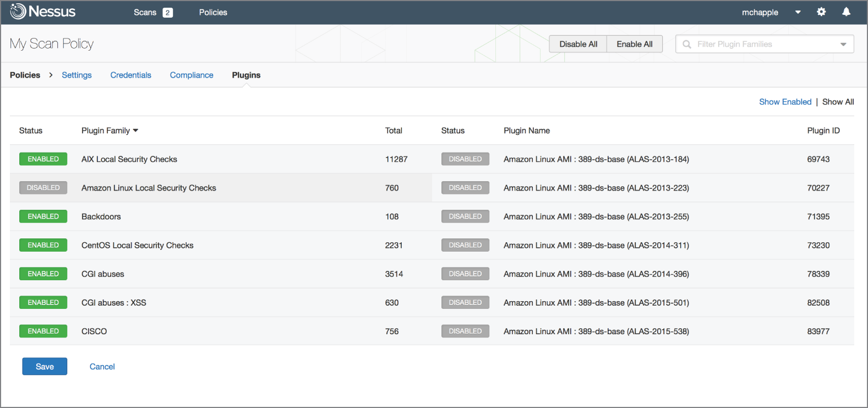Save the scan policy
Image resolution: width=868 pixels, height=408 pixels.
tap(45, 367)
